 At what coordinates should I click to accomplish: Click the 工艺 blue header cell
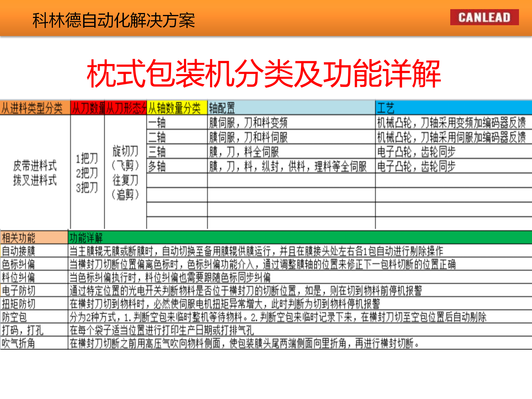[454, 108]
